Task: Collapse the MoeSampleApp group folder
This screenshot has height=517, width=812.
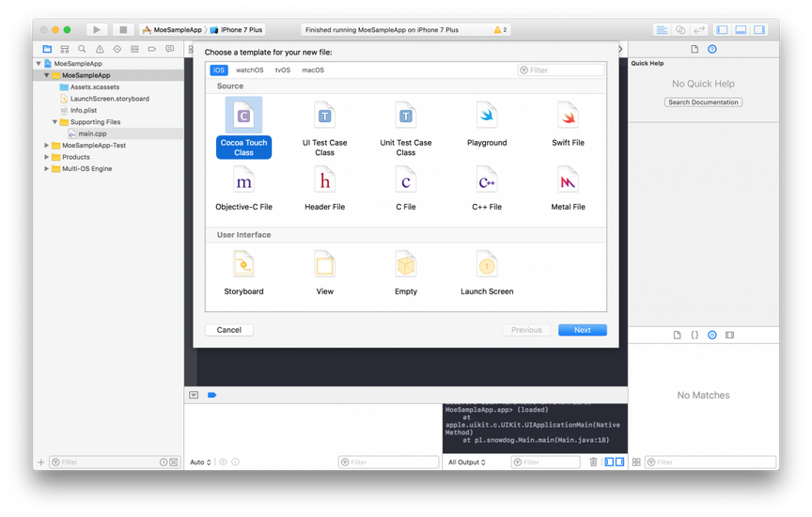Action: pyautogui.click(x=47, y=75)
